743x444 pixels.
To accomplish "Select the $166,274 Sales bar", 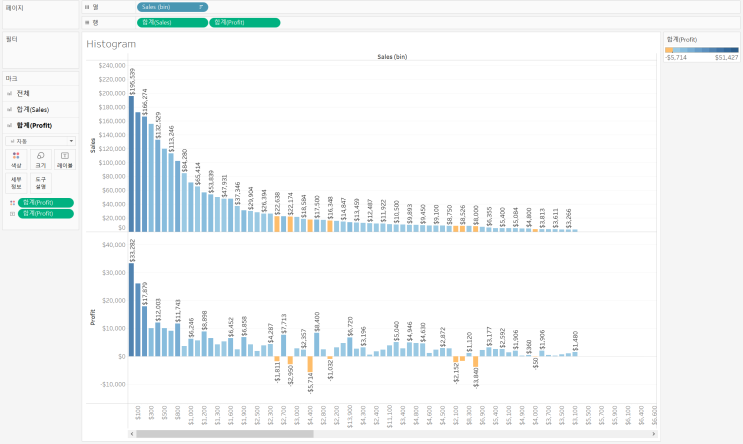I will [x=145, y=174].
